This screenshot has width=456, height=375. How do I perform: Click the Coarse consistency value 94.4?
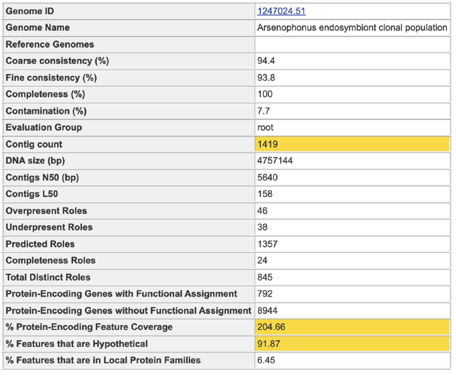[266, 61]
